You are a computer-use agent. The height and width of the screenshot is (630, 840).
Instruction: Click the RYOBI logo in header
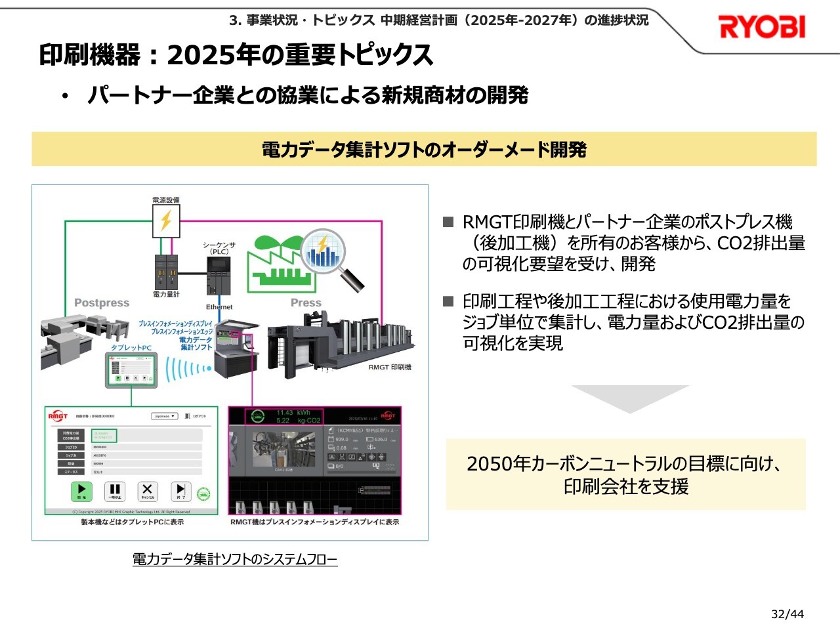[x=761, y=27]
